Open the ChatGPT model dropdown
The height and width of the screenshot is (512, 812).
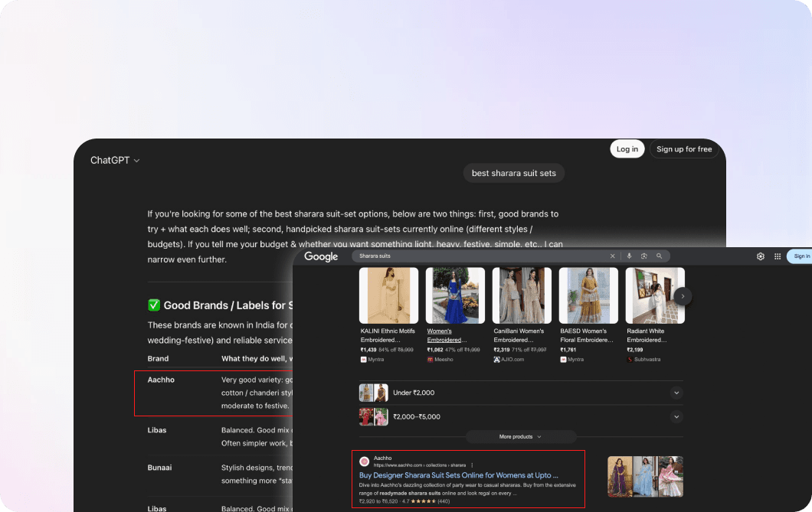(x=115, y=161)
